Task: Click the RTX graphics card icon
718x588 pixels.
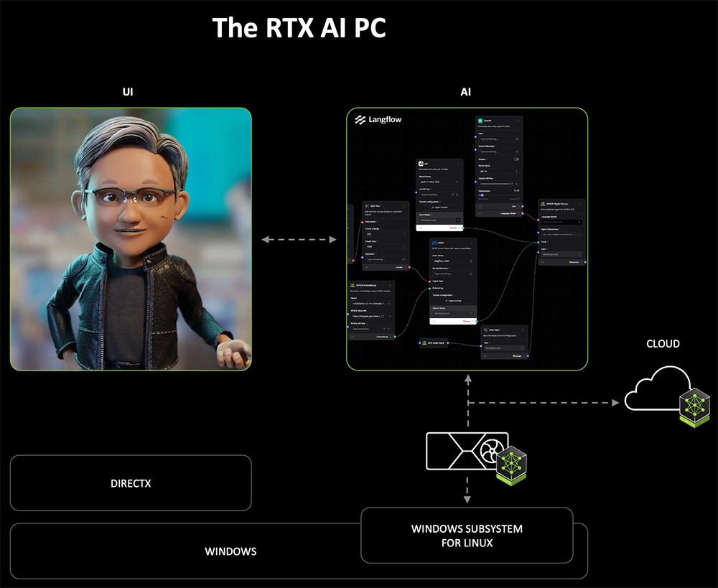Action: [467, 451]
